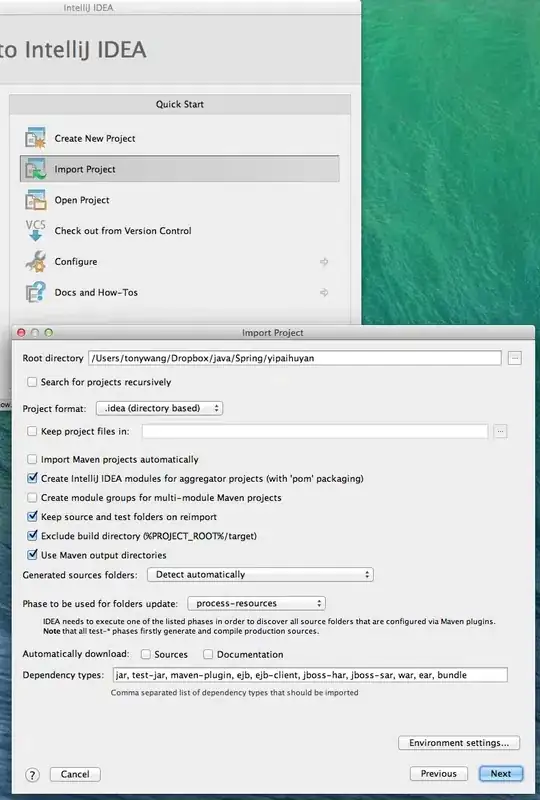This screenshot has width=540, height=800.
Task: Click the help question mark button
Action: coord(32,775)
